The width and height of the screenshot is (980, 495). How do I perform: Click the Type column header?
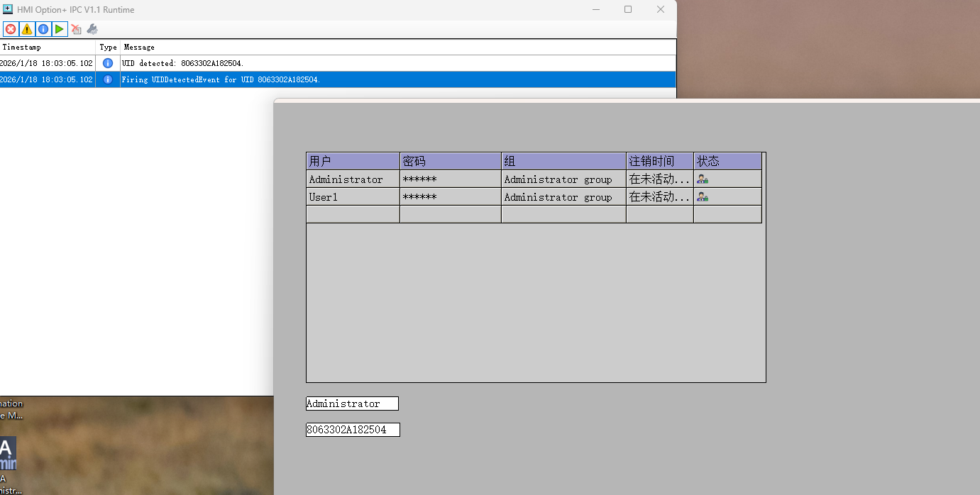(x=108, y=47)
